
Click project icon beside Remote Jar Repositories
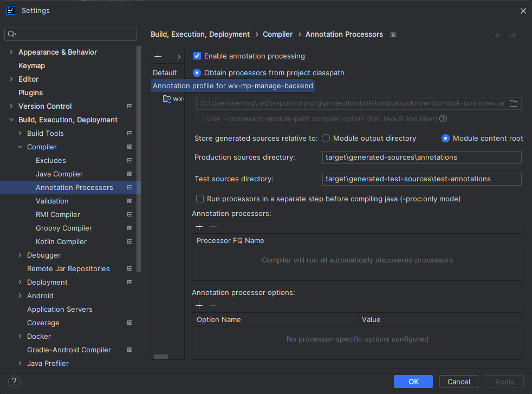pyautogui.click(x=129, y=268)
